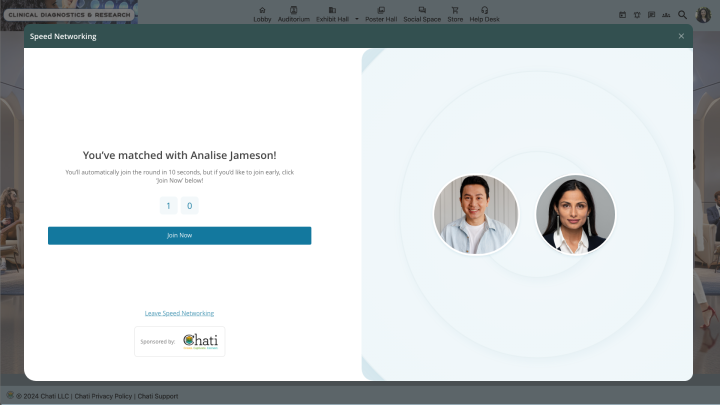Open the Poster Hall
720x405 pixels.
pos(381,14)
